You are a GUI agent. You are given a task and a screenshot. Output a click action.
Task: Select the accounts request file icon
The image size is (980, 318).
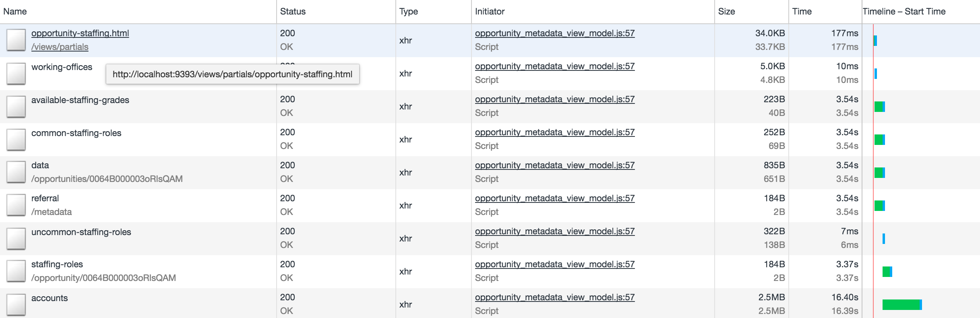(16, 304)
